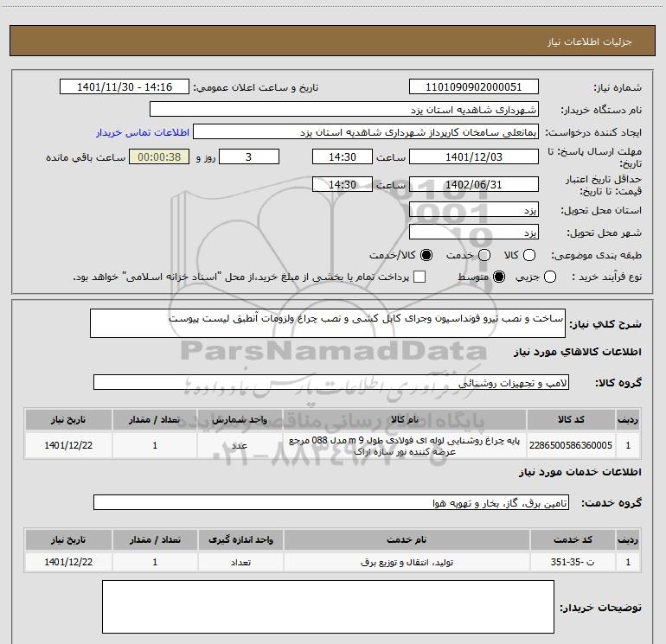Select the کالا radio button
The width and height of the screenshot is (666, 644).
(x=529, y=255)
